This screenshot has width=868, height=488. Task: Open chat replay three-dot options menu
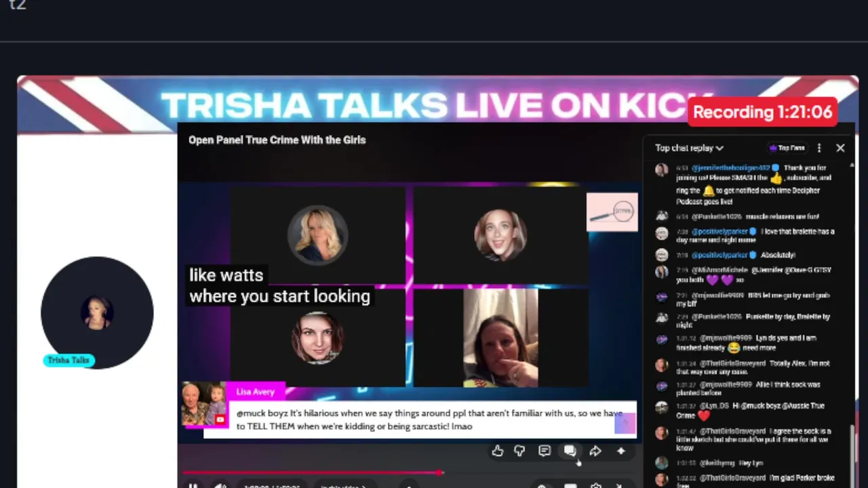[x=819, y=148]
